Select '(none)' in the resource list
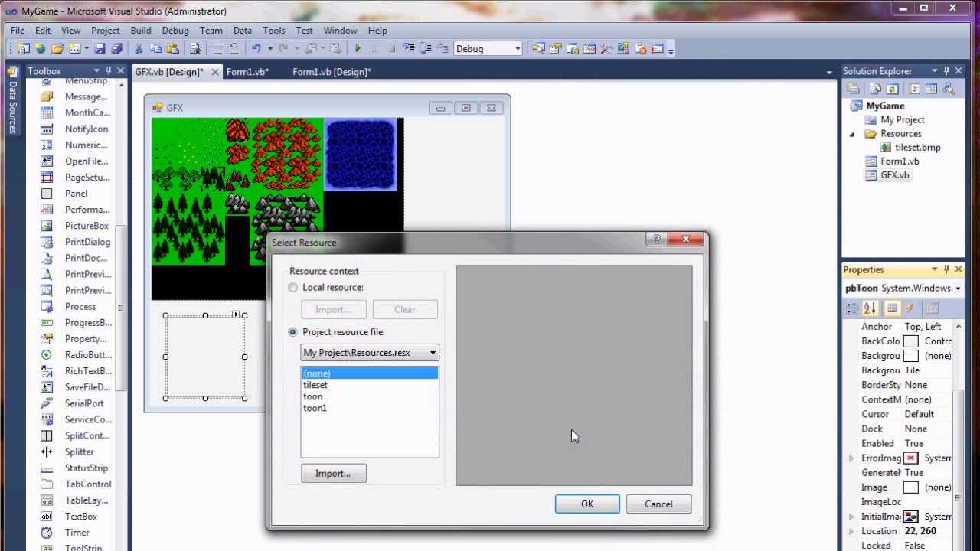Screen dimensions: 980x551 click(x=370, y=373)
